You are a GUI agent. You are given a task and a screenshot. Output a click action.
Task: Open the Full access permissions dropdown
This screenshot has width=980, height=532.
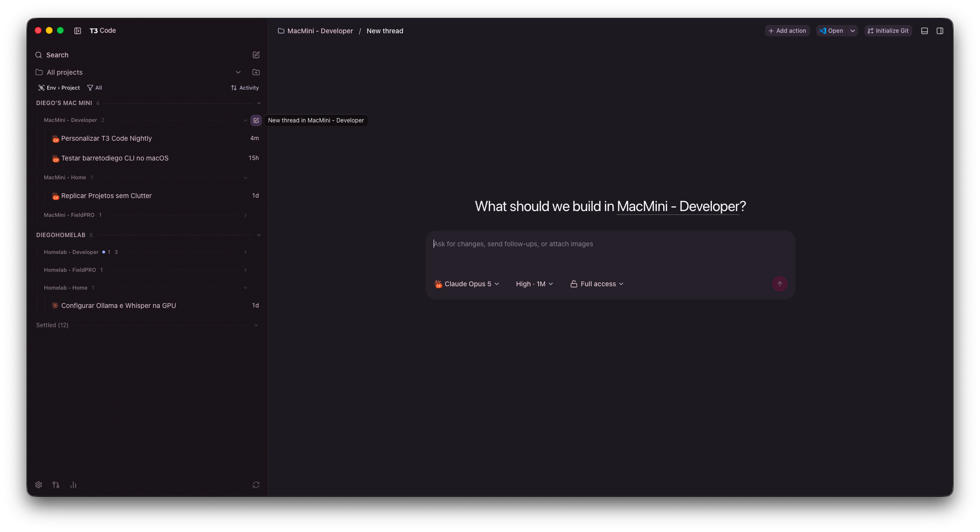click(x=597, y=284)
